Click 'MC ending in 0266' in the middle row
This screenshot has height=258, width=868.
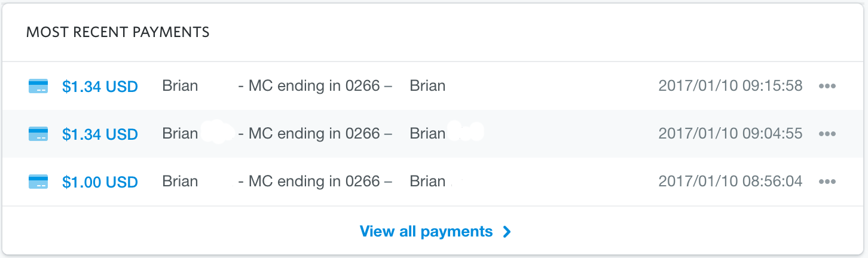coord(314,134)
